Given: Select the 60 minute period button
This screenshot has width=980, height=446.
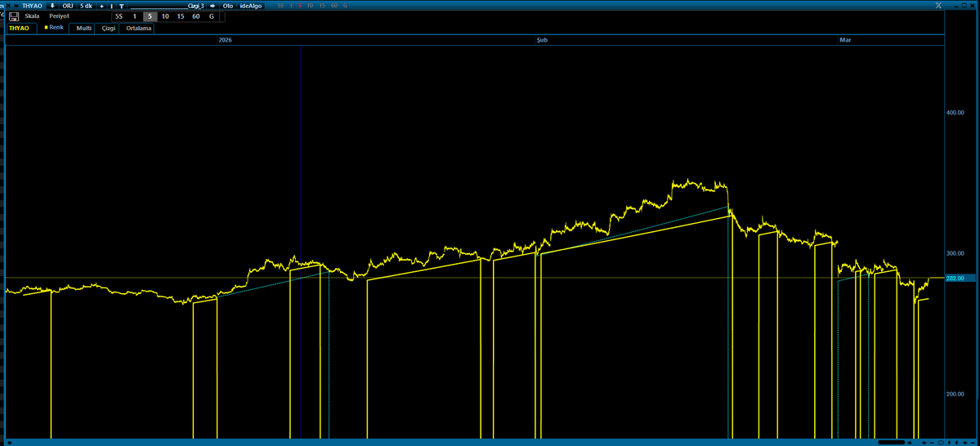Looking at the screenshot, I should coord(195,16).
